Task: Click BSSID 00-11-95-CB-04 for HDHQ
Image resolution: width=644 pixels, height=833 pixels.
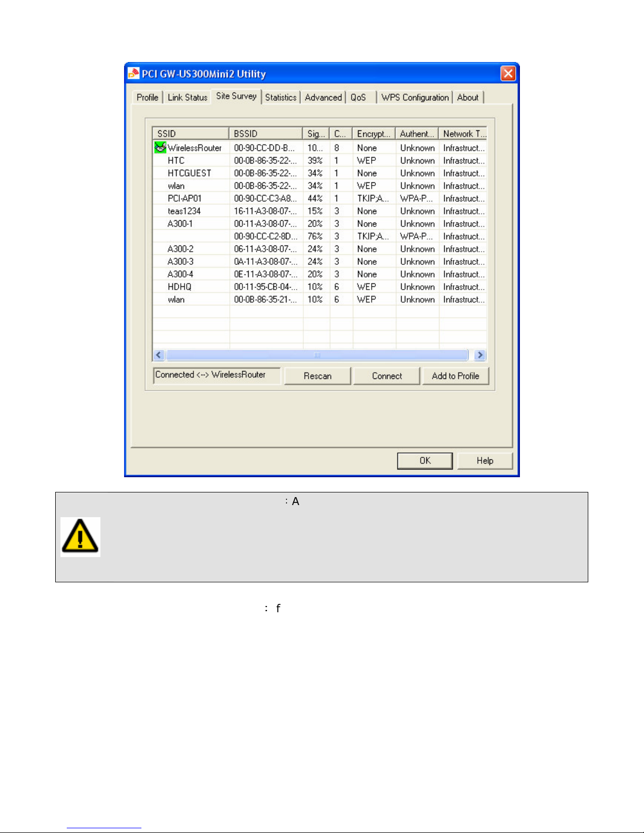Action: pyautogui.click(x=265, y=286)
